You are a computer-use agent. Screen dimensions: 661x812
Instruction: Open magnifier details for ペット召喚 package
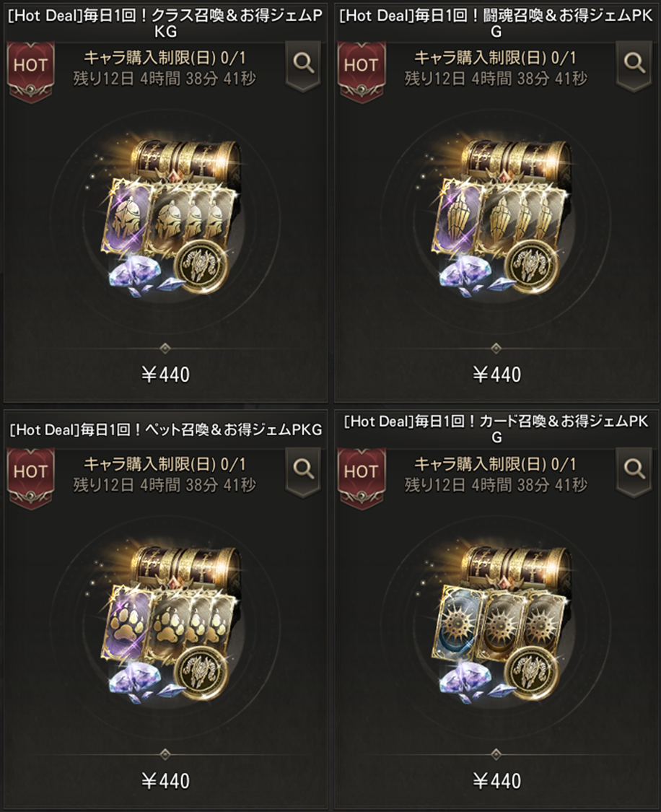point(303,472)
